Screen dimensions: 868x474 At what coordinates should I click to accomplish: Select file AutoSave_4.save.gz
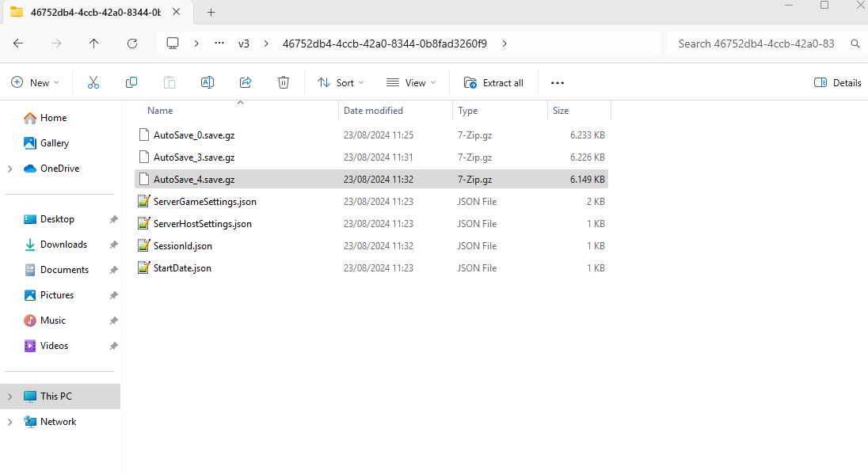tap(194, 179)
